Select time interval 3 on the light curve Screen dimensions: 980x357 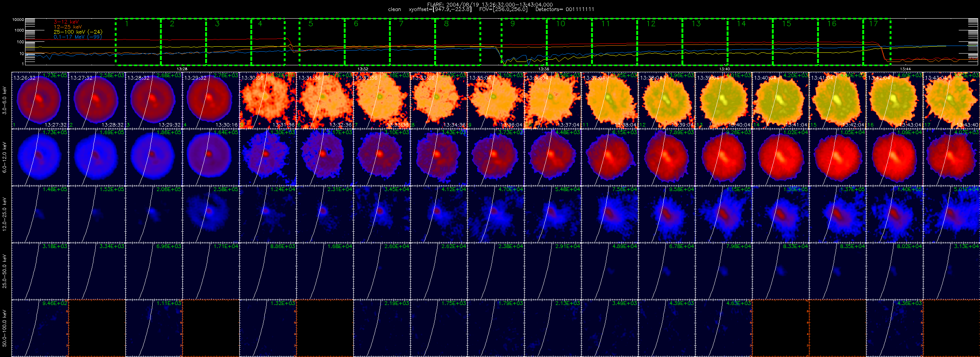click(x=229, y=41)
